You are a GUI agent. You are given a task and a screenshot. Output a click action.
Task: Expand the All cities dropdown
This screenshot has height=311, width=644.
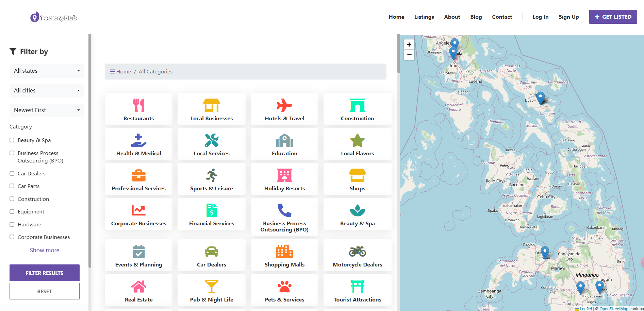coord(47,90)
